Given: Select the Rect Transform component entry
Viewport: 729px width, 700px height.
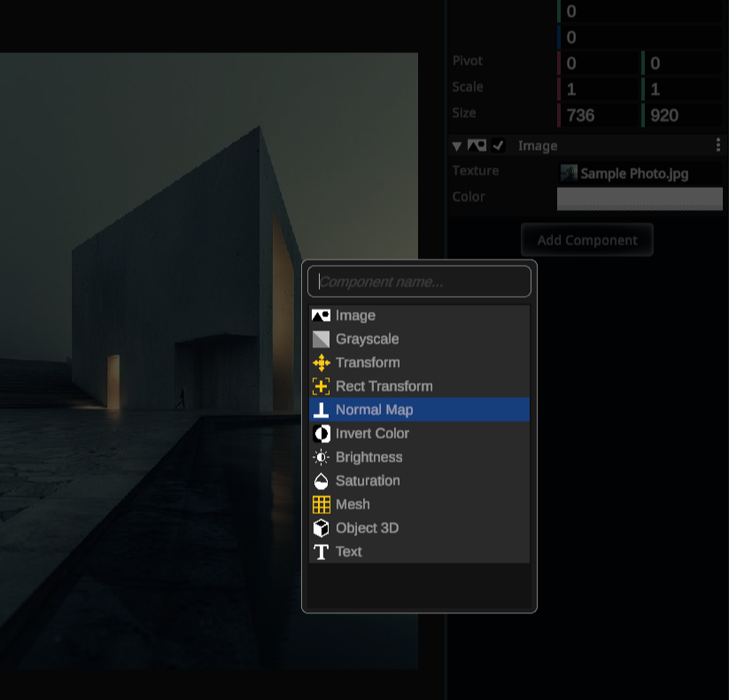Looking at the screenshot, I should click(419, 386).
